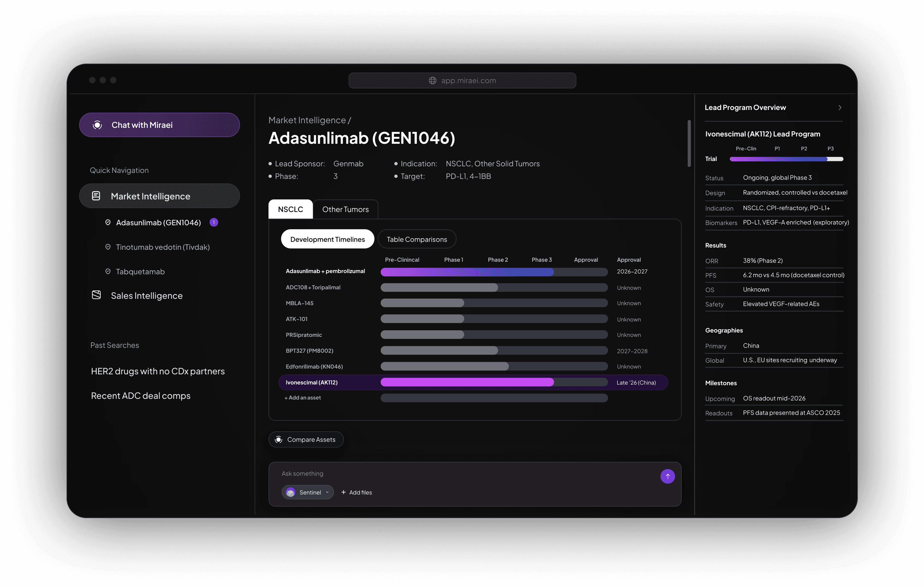Select the NSCLC tab
This screenshot has width=924, height=587.
[x=290, y=209]
